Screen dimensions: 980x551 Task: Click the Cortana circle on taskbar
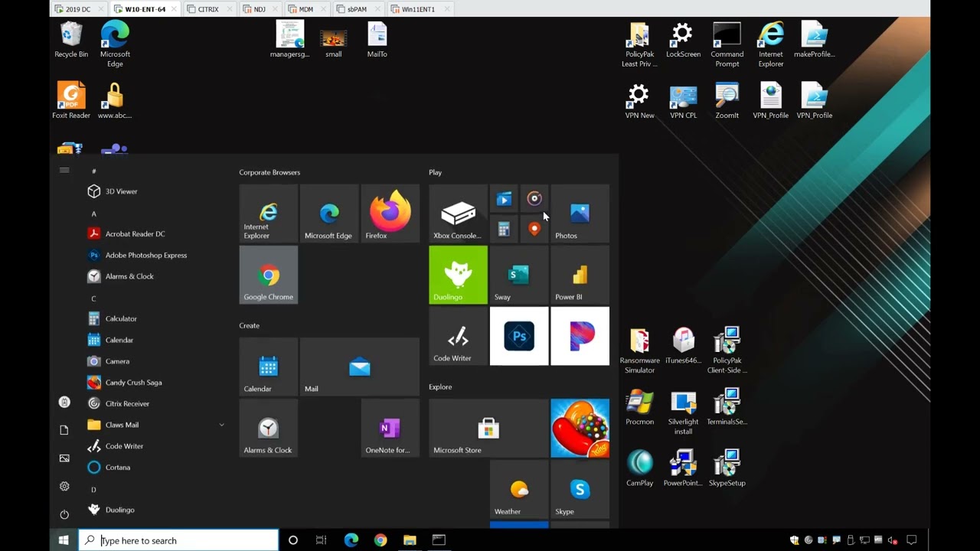click(x=292, y=540)
